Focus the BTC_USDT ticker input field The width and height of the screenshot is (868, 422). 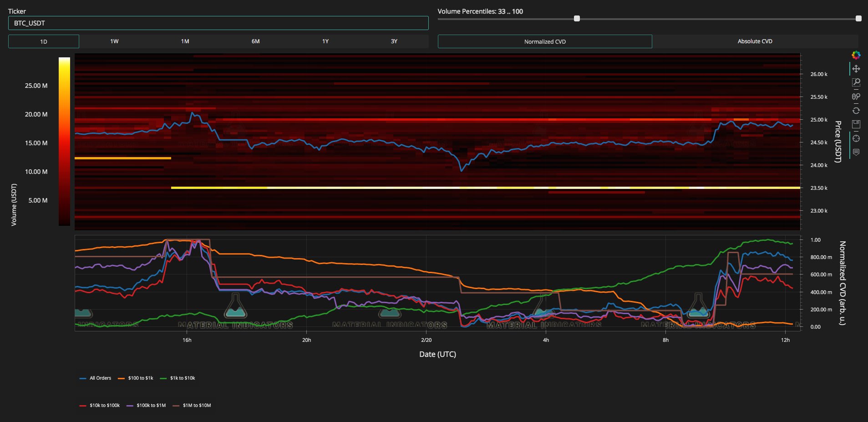(x=218, y=23)
